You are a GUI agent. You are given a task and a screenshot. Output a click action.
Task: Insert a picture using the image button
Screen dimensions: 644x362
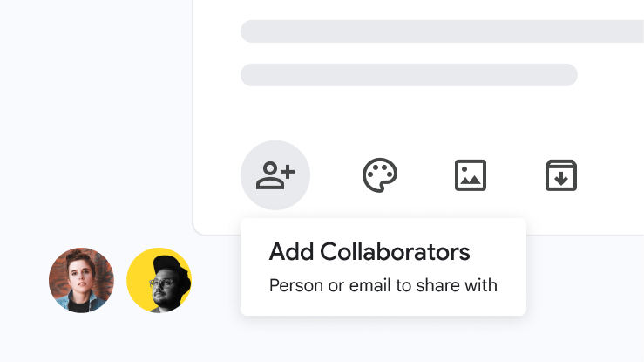tap(471, 175)
